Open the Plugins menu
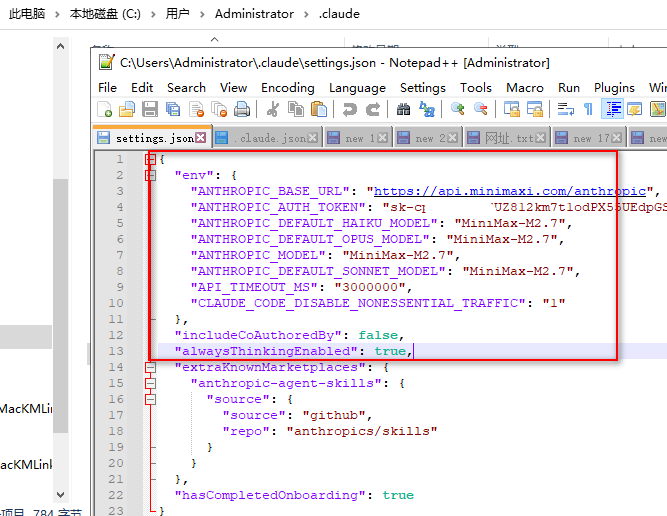Screen dimensions: 667x516 [x=614, y=88]
